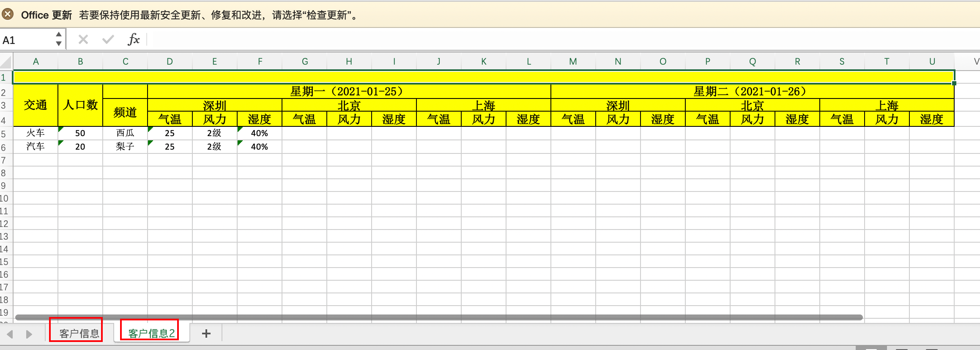
Task: Click the cell with value 50
Action: tap(80, 133)
